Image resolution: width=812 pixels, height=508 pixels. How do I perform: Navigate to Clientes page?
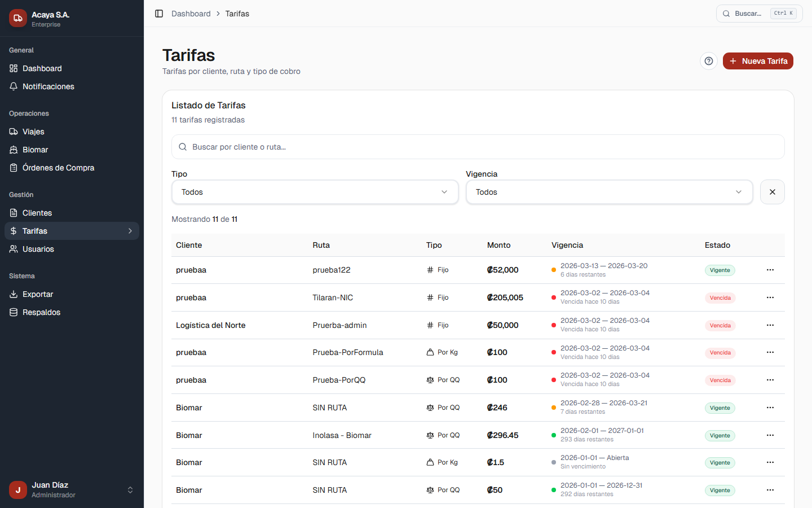coord(37,213)
